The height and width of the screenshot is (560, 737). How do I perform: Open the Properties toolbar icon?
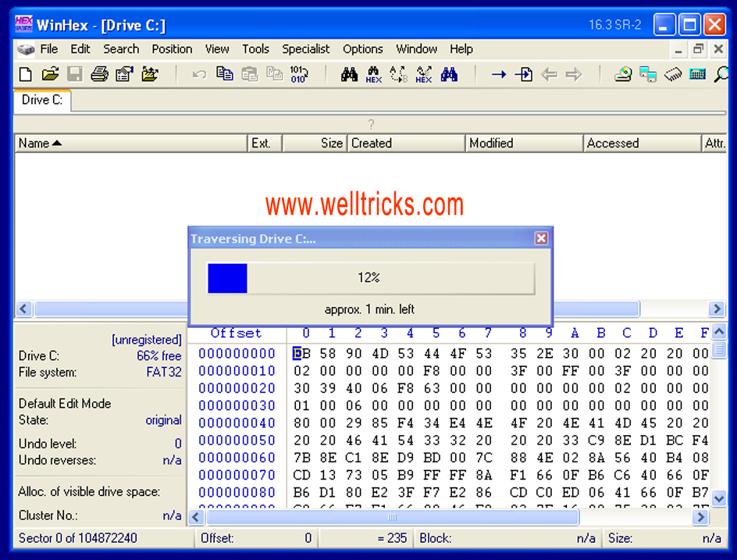pyautogui.click(x=125, y=74)
